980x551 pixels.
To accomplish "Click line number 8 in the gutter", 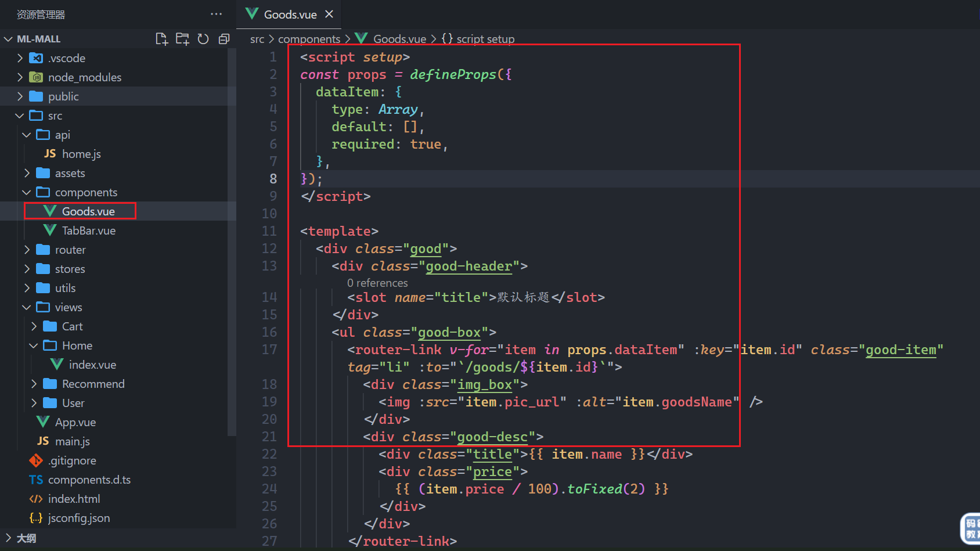I will tap(273, 179).
